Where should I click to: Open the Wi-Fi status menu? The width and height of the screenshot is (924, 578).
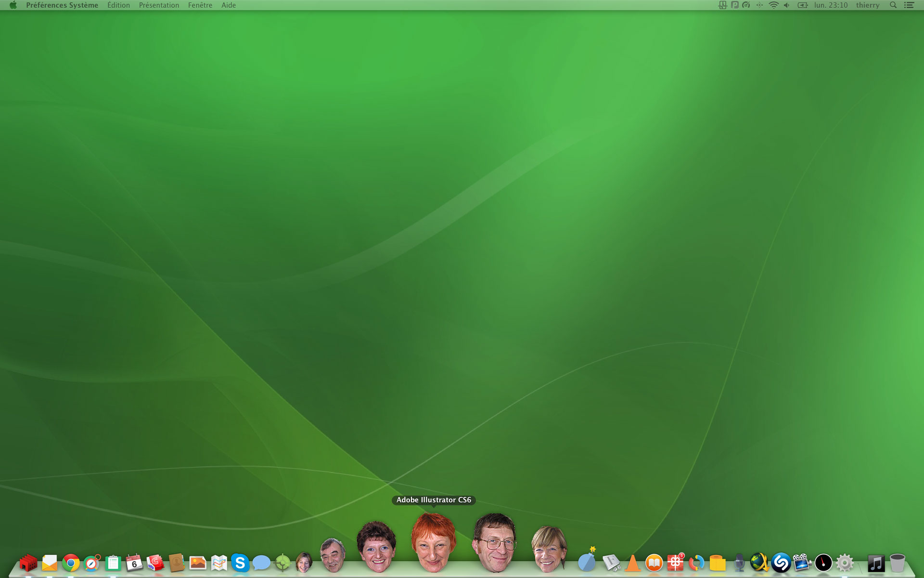tap(773, 5)
